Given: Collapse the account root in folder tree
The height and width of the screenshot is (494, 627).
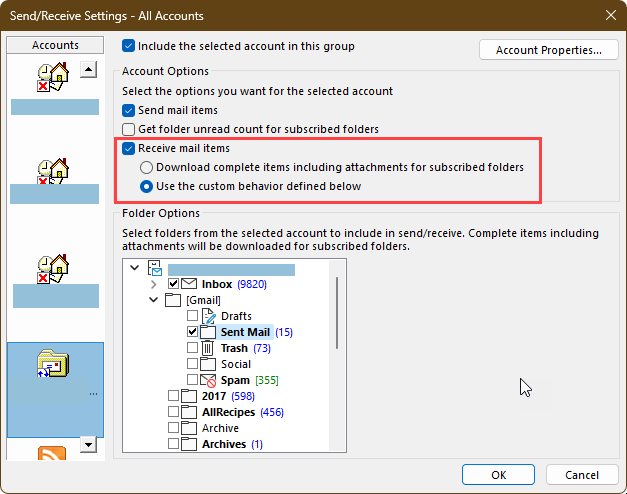Looking at the screenshot, I should [x=135, y=268].
